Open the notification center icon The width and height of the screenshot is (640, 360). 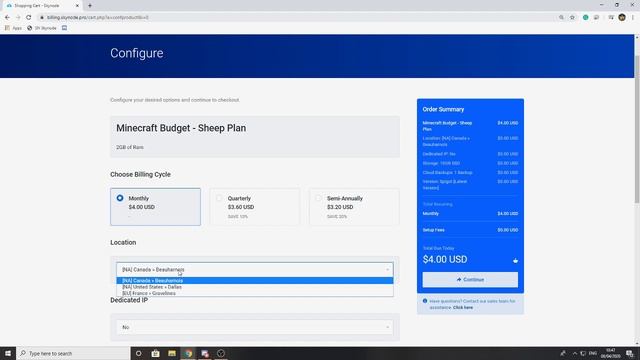630,353
